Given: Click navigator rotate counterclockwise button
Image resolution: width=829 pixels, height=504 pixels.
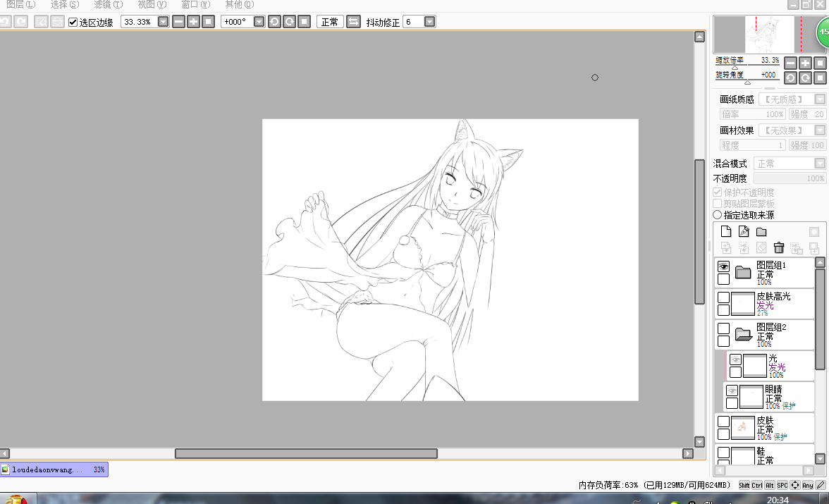Looking at the screenshot, I should [x=790, y=78].
